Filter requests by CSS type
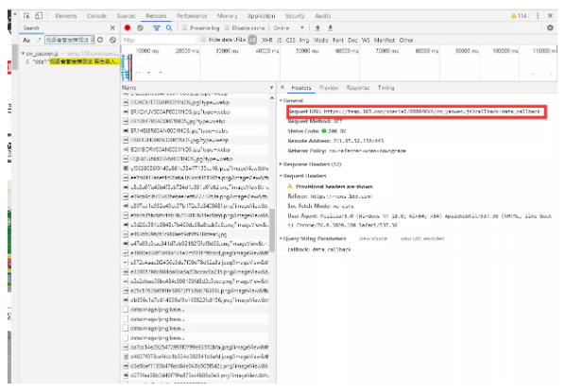Screen dimensions: 565x392 click(290, 40)
